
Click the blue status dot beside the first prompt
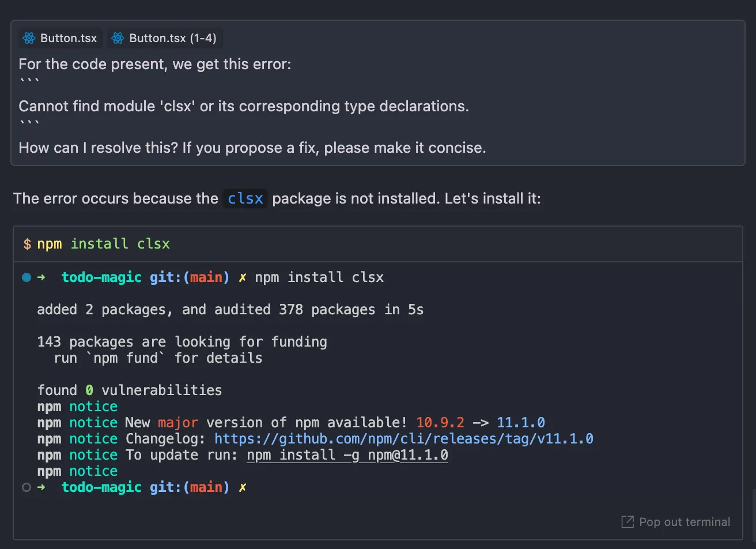click(27, 277)
